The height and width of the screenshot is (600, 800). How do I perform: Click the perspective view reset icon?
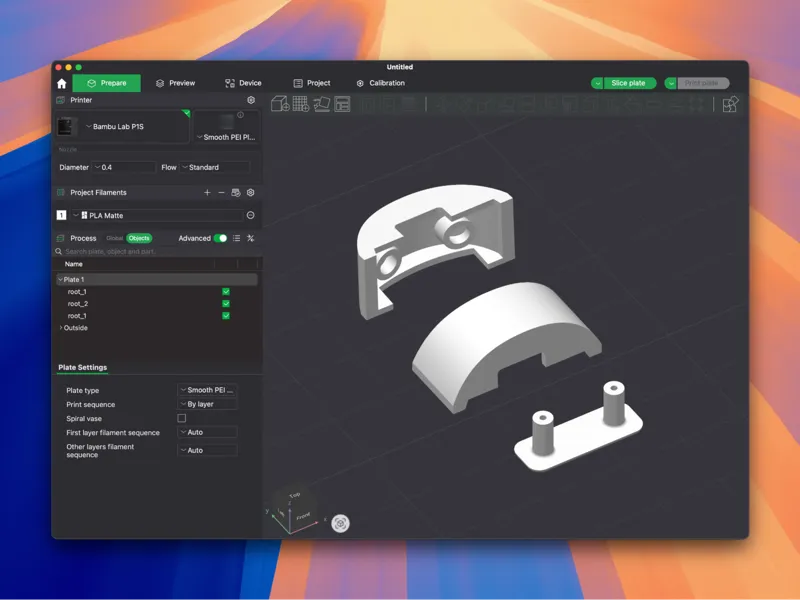point(340,523)
